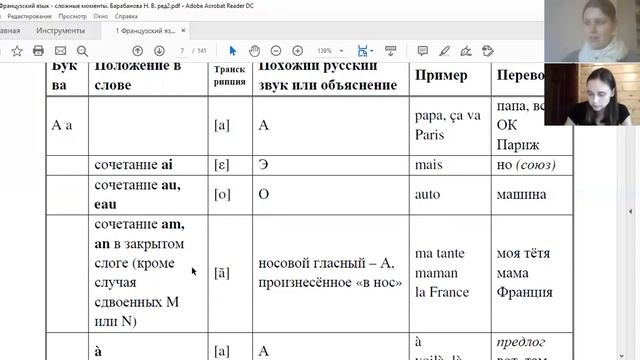Open the find text magnifier

point(82,51)
